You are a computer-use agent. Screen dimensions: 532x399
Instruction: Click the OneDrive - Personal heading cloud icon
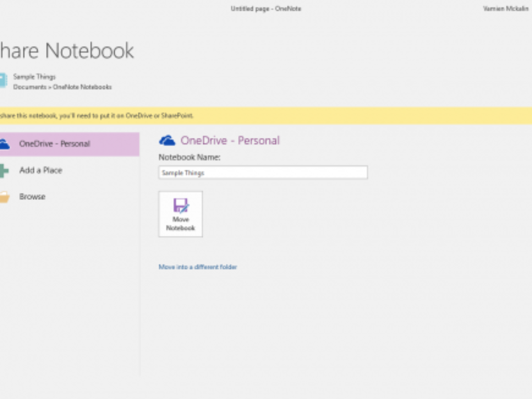(x=167, y=141)
